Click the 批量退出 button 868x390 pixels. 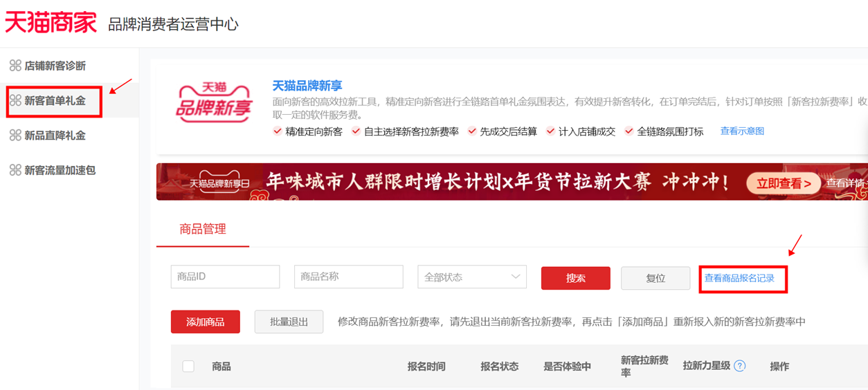(289, 322)
